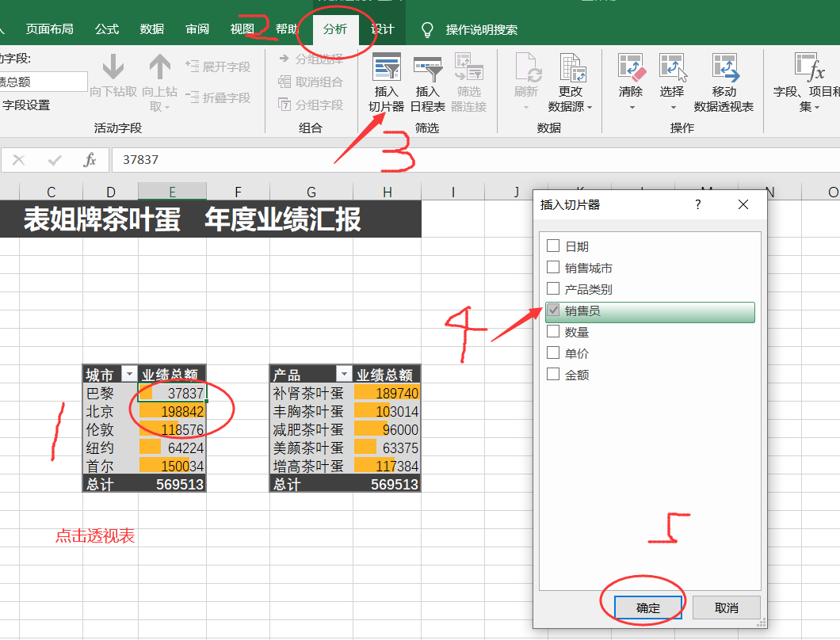
Task: Click the 筛选器连接 icon
Action: (469, 79)
